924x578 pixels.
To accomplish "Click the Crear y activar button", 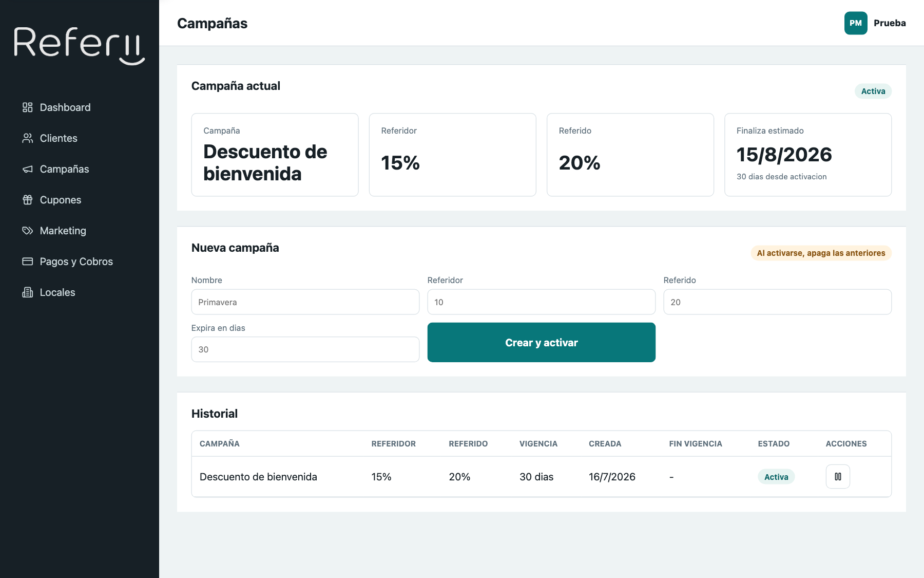I will tap(541, 342).
